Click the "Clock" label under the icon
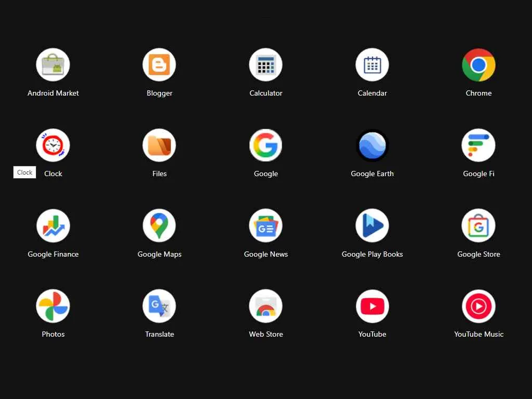Image resolution: width=532 pixels, height=399 pixels. [53, 174]
